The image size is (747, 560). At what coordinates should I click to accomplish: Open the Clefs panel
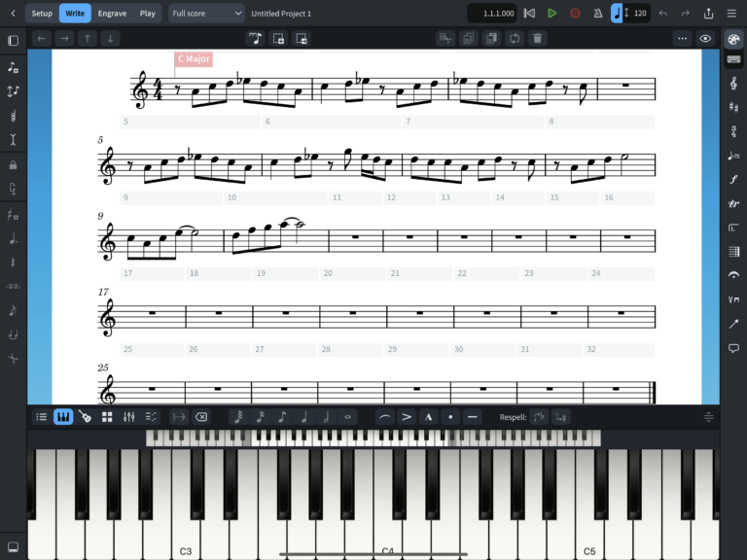click(x=733, y=84)
